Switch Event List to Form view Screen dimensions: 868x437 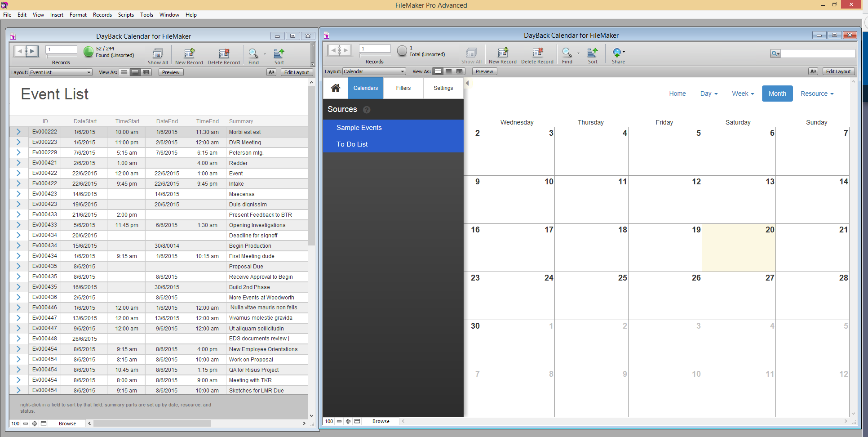124,72
